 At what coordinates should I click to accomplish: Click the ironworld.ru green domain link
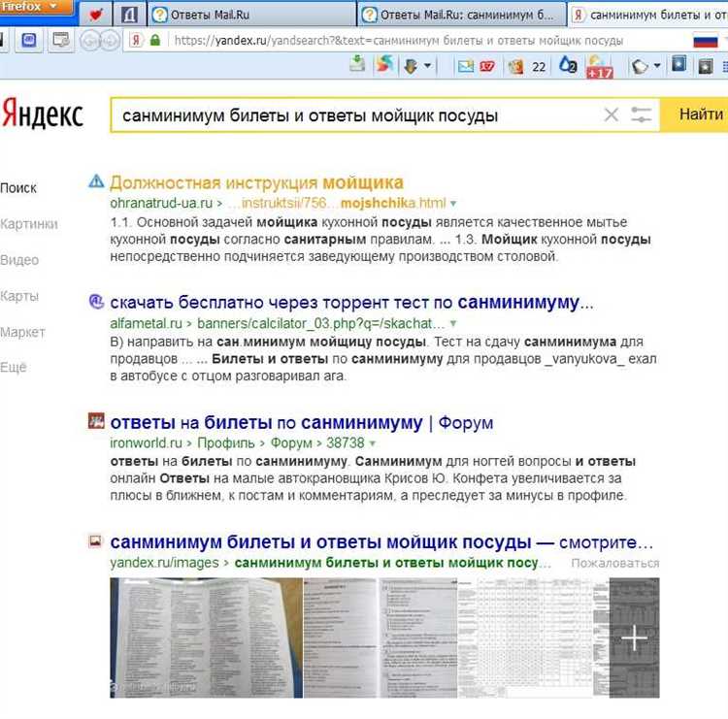point(146,442)
